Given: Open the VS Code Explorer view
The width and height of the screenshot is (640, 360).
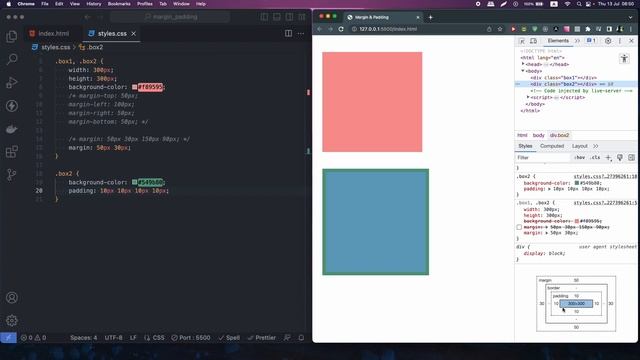Looking at the screenshot, I should pyautogui.click(x=12, y=37).
